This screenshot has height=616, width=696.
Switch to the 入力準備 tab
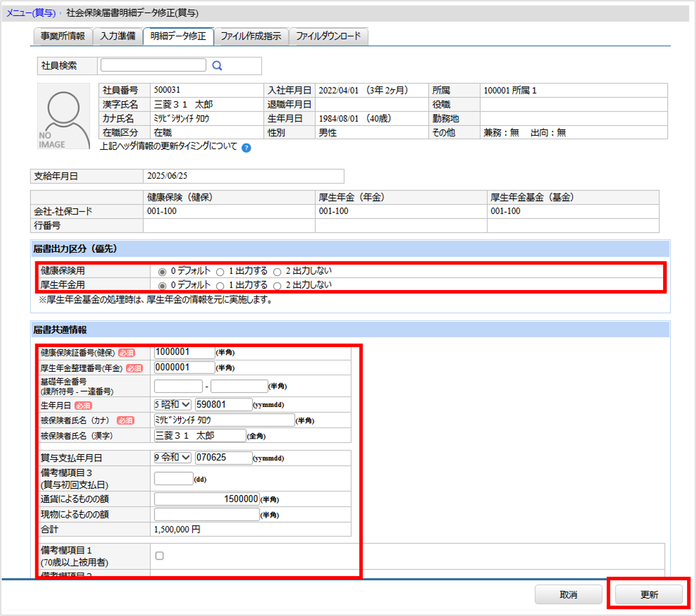click(117, 36)
